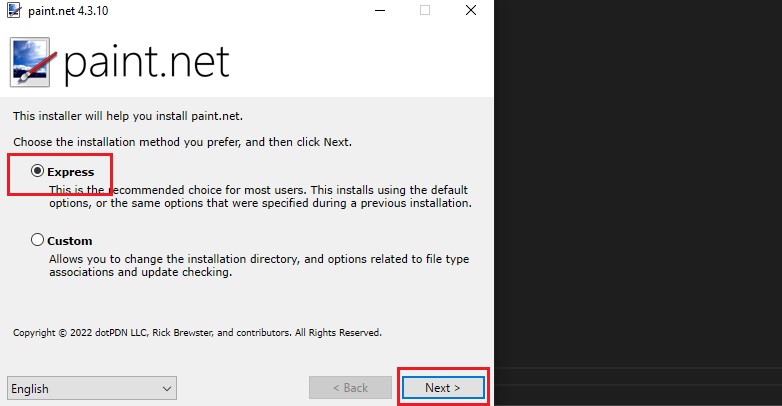Click the "Allows you to change the installation directory" description
The image size is (782, 406).
pos(259,265)
